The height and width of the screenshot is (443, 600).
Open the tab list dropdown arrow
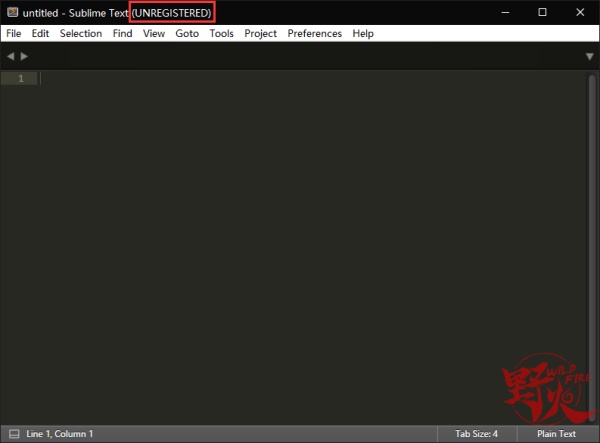[589, 57]
